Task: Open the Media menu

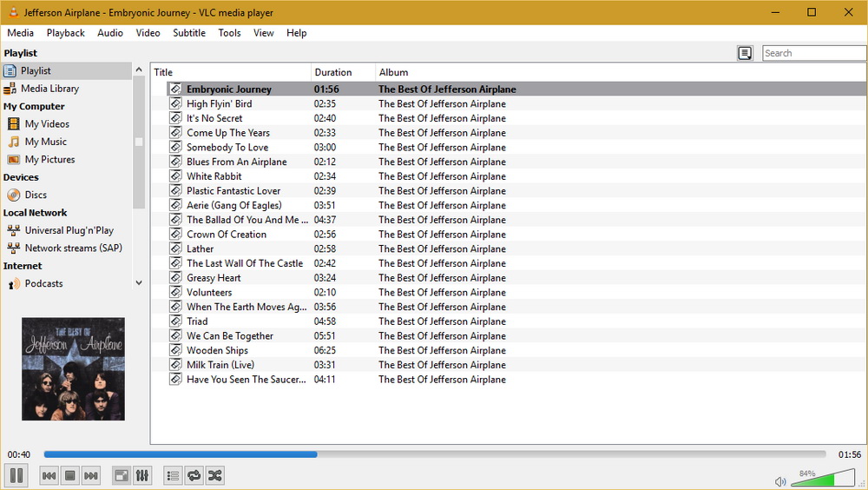Action: coord(21,33)
